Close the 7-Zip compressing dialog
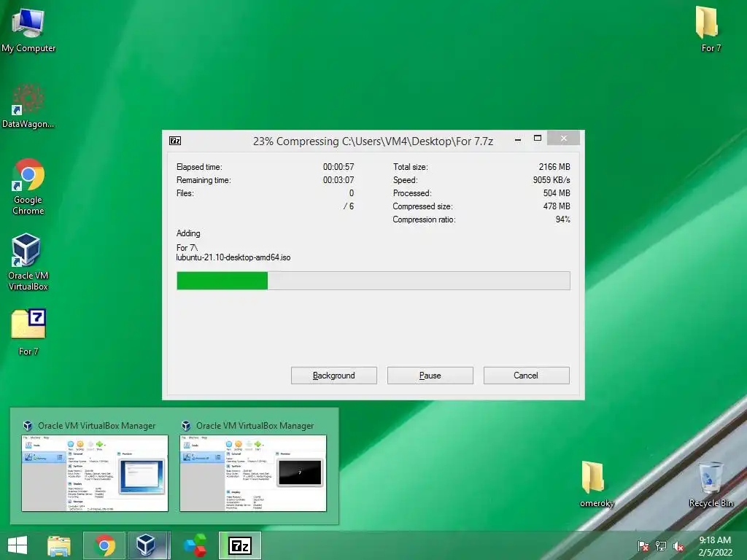747x560 pixels. coord(564,138)
